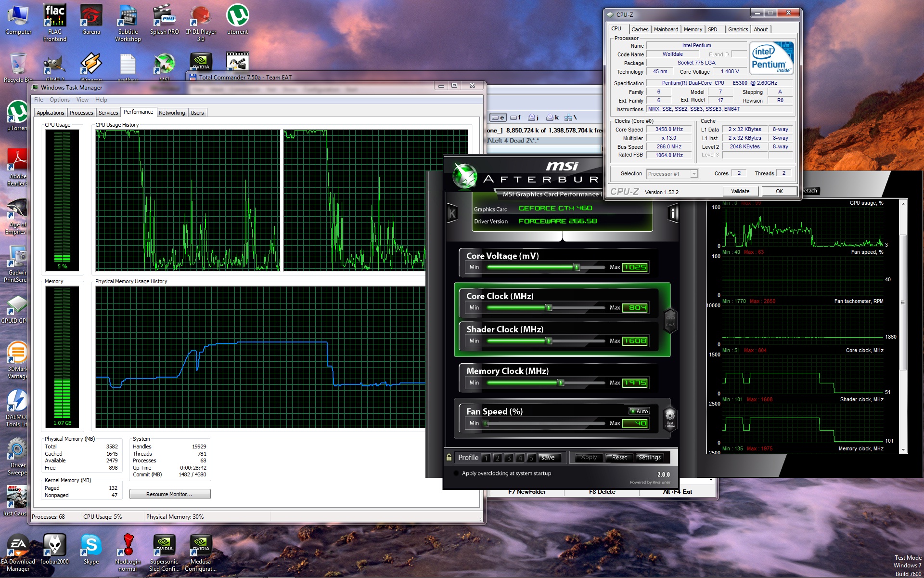Launch Skype from the desktop
The image size is (924, 578).
[x=91, y=550]
